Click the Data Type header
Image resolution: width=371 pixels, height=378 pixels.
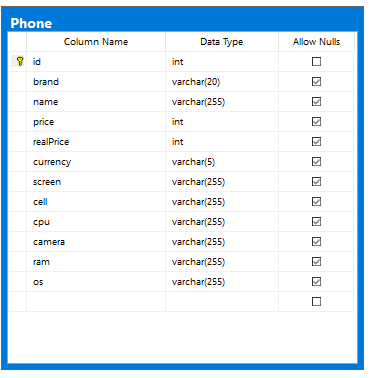[222, 42]
